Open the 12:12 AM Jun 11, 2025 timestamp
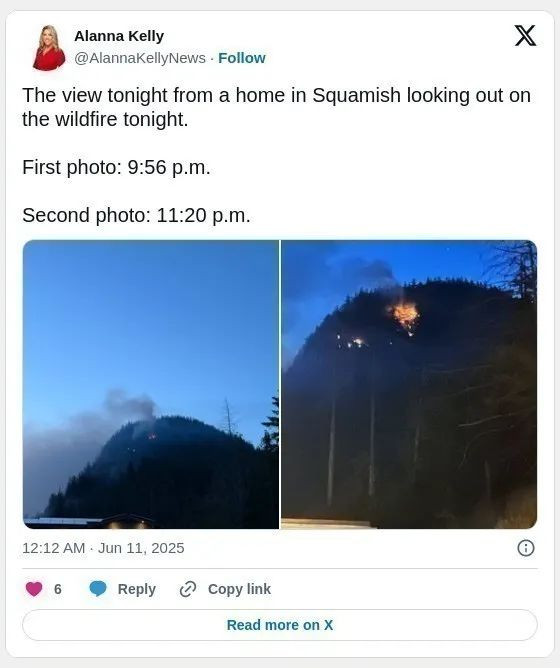Screen dimensions: 560x668 [103, 548]
